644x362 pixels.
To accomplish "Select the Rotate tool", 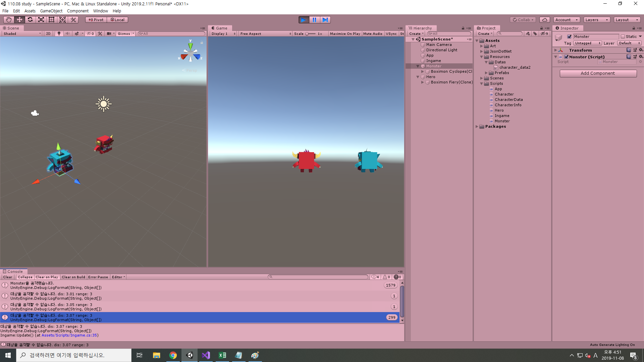I will point(30,20).
